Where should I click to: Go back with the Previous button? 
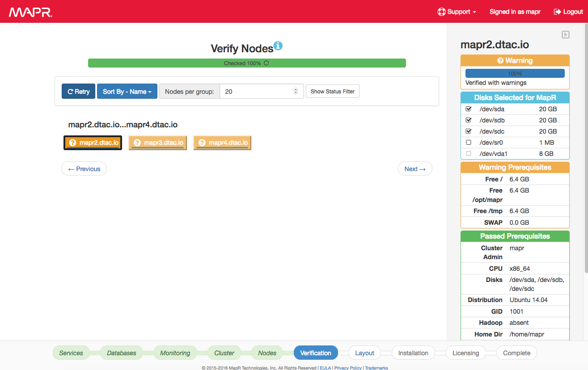[84, 168]
